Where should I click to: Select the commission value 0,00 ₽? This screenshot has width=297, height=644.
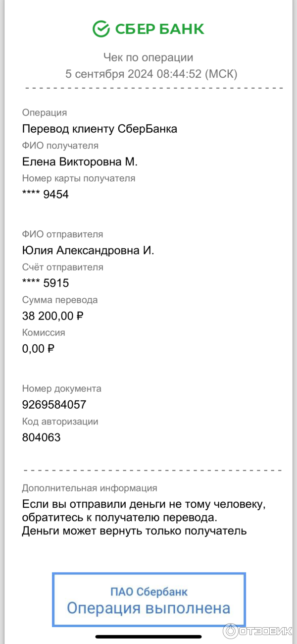click(x=38, y=348)
